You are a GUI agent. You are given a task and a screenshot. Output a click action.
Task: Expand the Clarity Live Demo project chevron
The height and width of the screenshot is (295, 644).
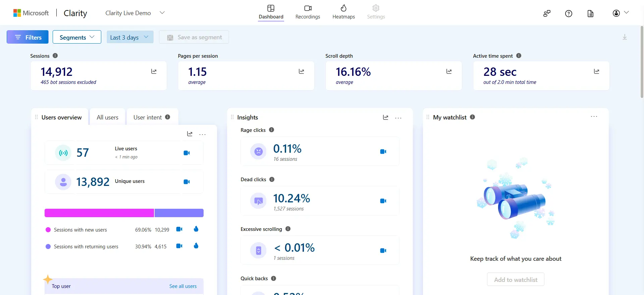162,13
